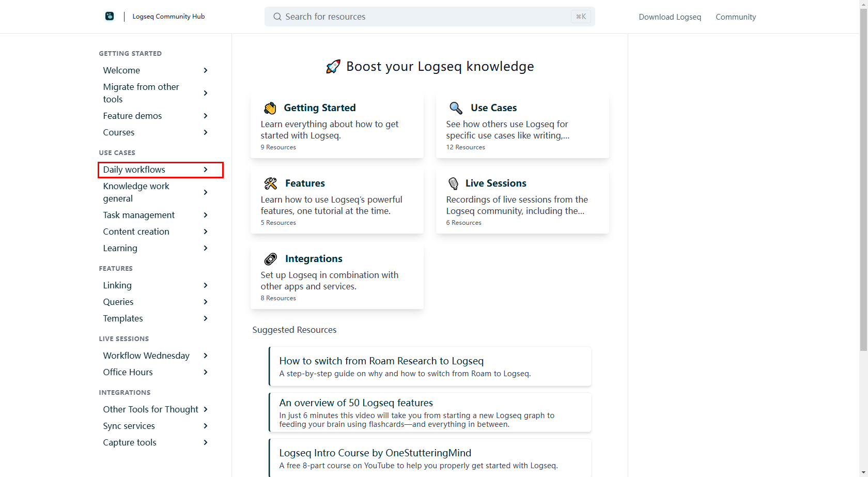Open Daily workflows in the sidebar
The image size is (868, 477).
coord(134,170)
